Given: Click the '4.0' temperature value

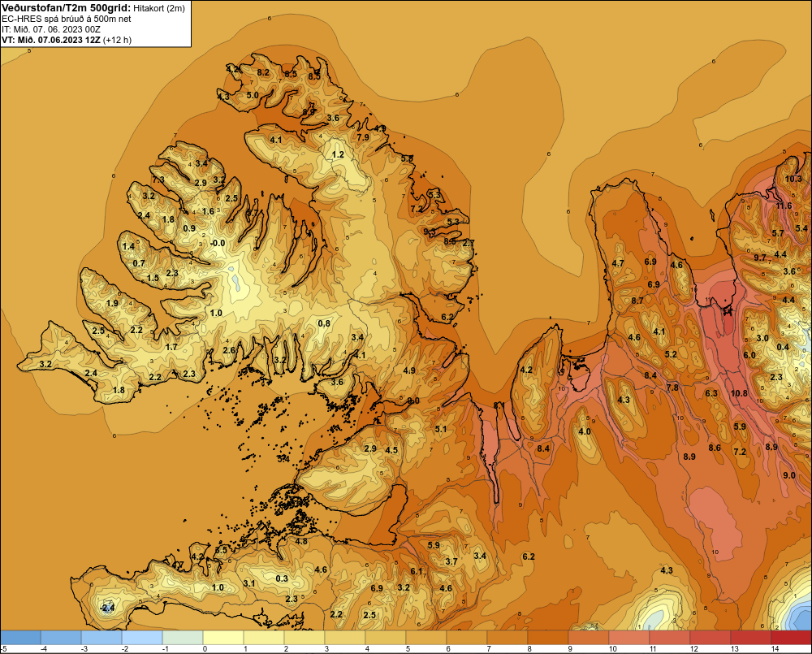Looking at the screenshot, I should click(584, 431).
